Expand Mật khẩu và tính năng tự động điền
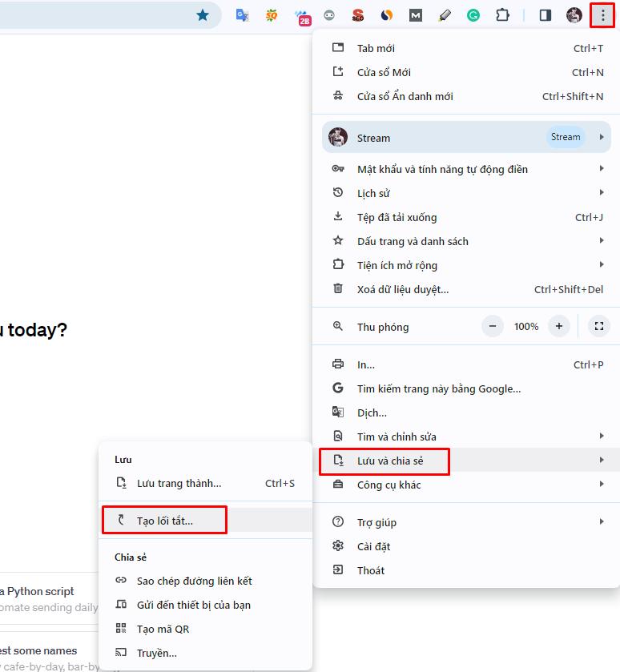Image resolution: width=620 pixels, height=672 pixels. point(466,169)
